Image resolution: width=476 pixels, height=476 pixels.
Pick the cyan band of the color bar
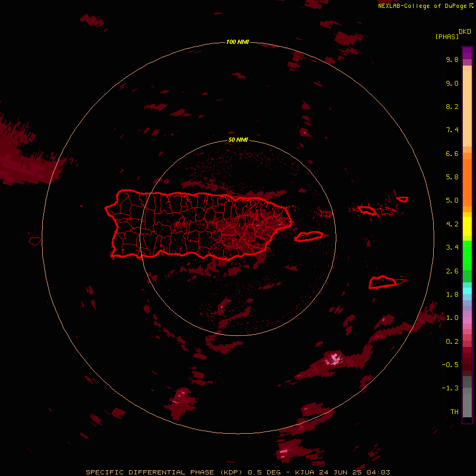pyautogui.click(x=467, y=290)
